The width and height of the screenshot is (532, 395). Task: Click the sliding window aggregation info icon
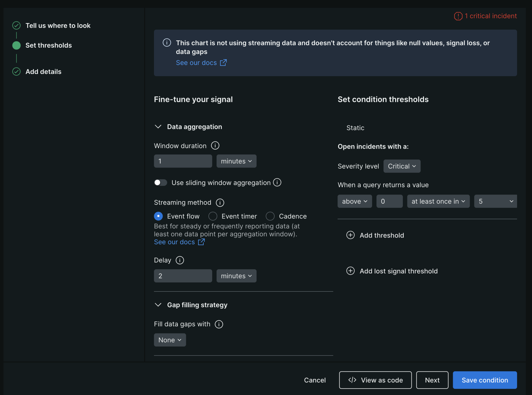pos(277,182)
